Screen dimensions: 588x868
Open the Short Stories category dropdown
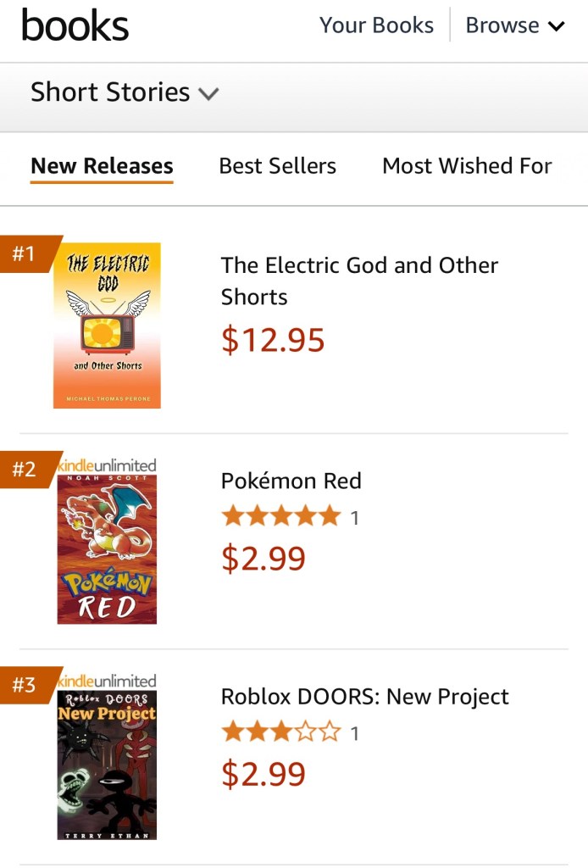125,92
